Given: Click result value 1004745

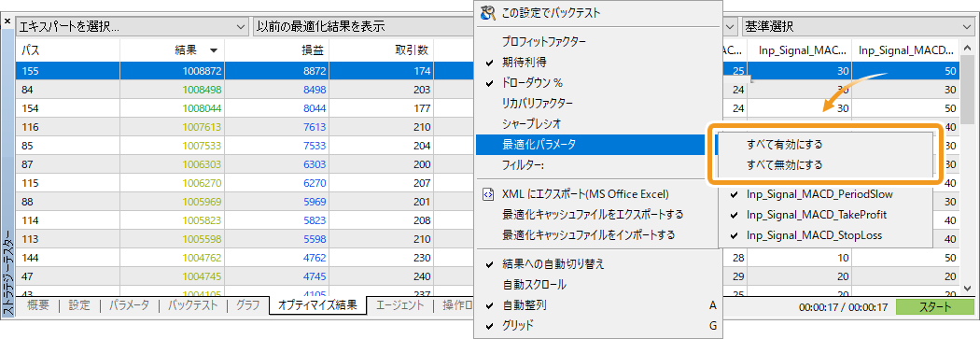Looking at the screenshot, I should tap(203, 276).
